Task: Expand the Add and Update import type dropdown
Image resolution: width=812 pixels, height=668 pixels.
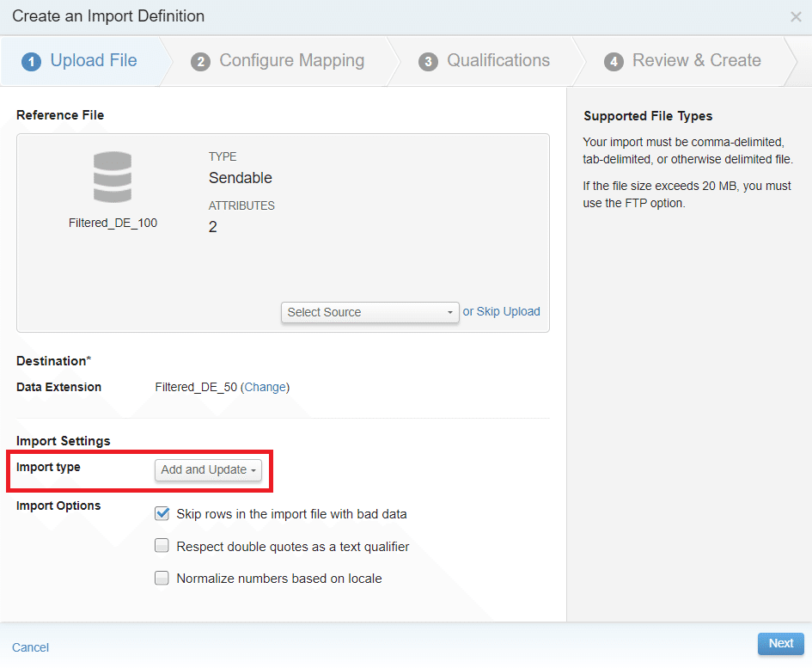Action: (208, 470)
